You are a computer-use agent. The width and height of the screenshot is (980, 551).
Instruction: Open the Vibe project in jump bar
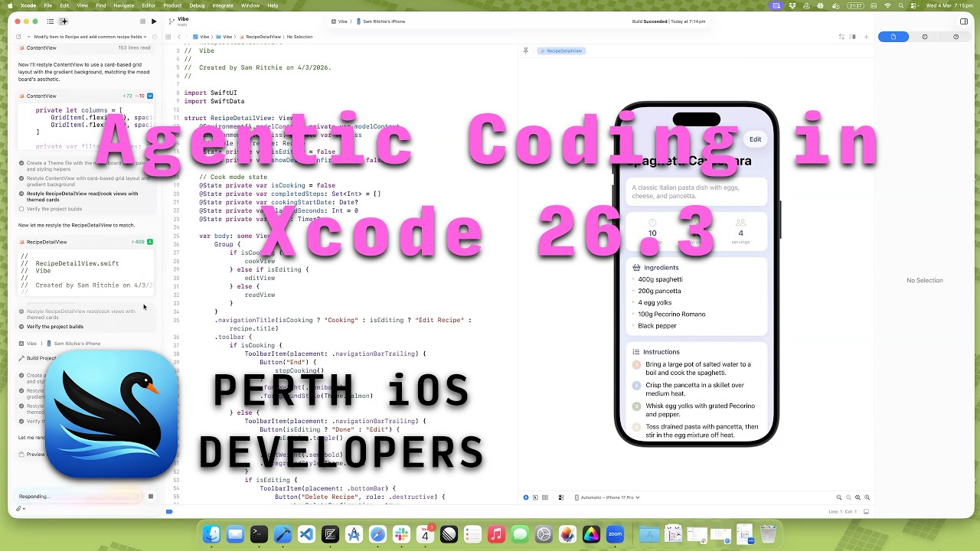201,37
